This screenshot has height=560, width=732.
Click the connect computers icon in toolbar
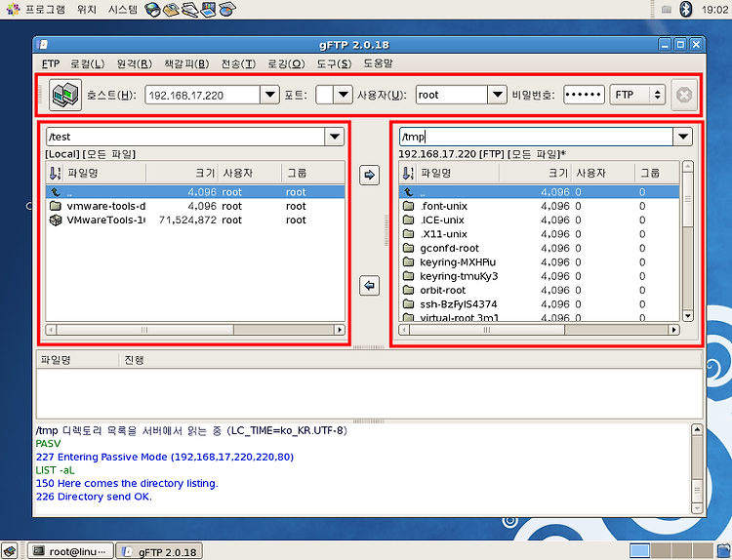(x=65, y=95)
